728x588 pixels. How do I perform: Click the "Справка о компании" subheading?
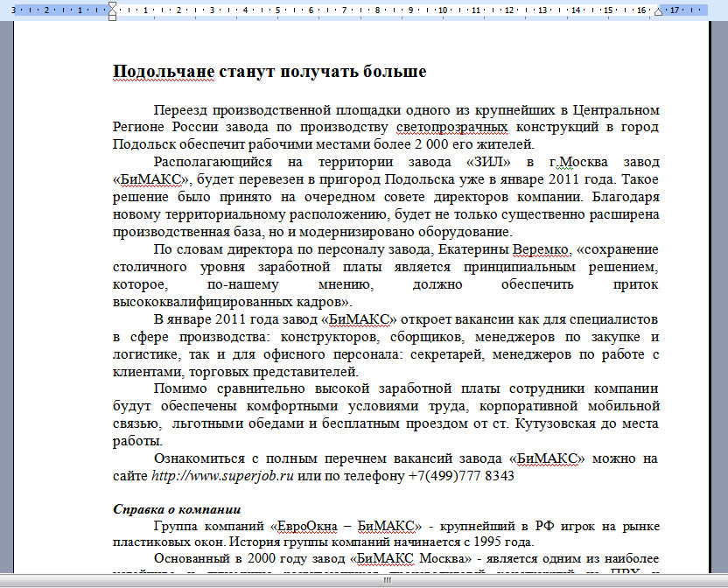click(x=177, y=509)
